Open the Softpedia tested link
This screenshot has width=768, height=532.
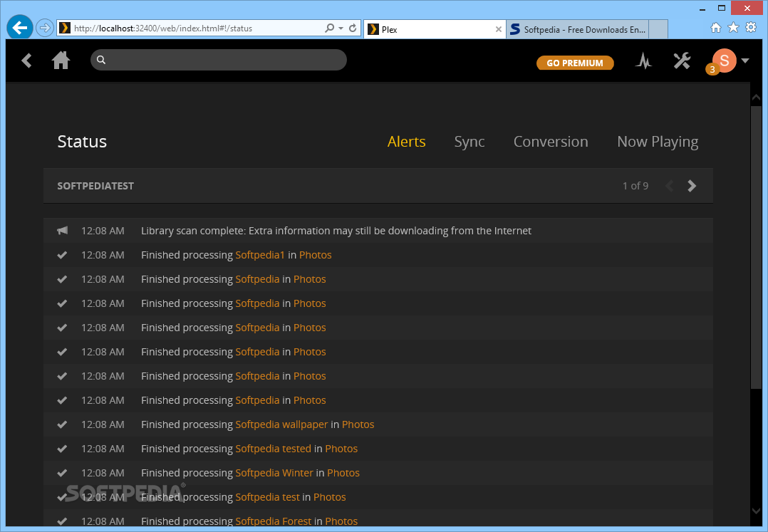274,449
